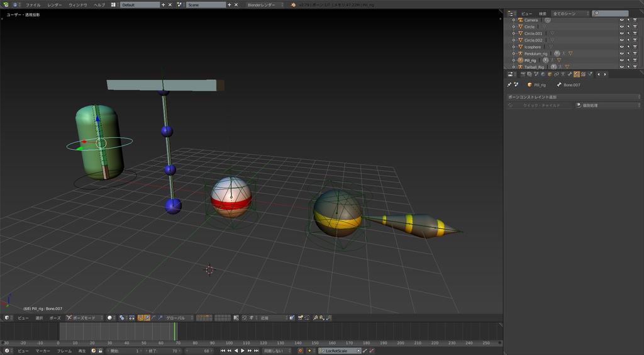Click the 開始 start frame field
The width and height of the screenshot is (644, 355).
[x=123, y=351]
